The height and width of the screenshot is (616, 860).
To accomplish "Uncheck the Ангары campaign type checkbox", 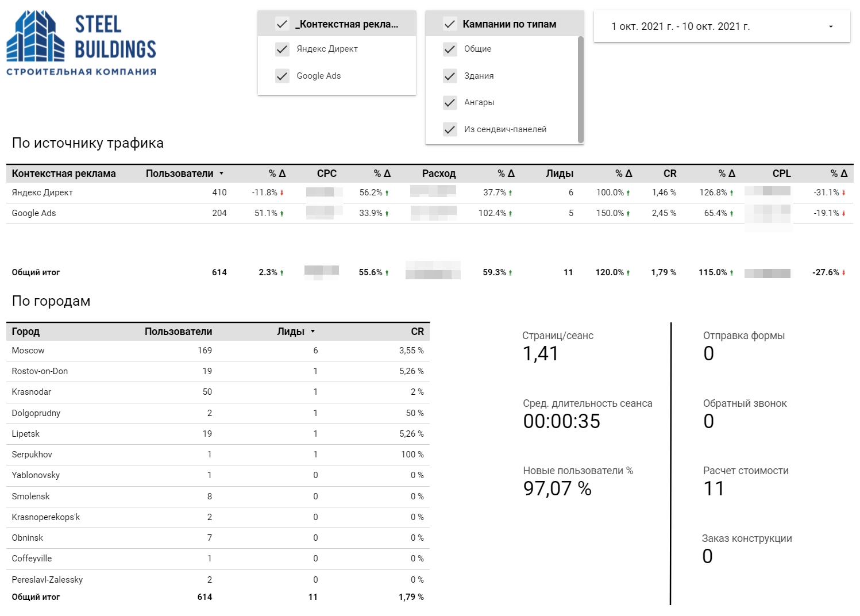I will 450,103.
